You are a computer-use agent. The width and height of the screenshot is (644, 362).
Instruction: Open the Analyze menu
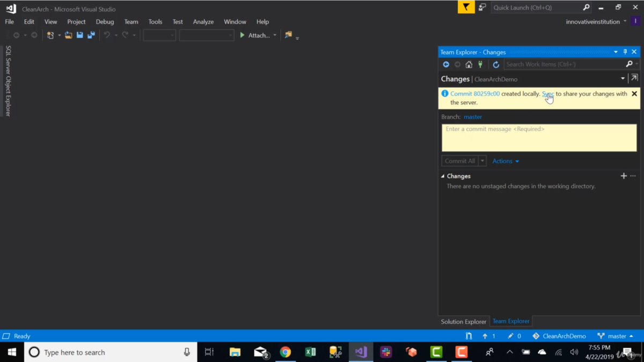(203, 22)
